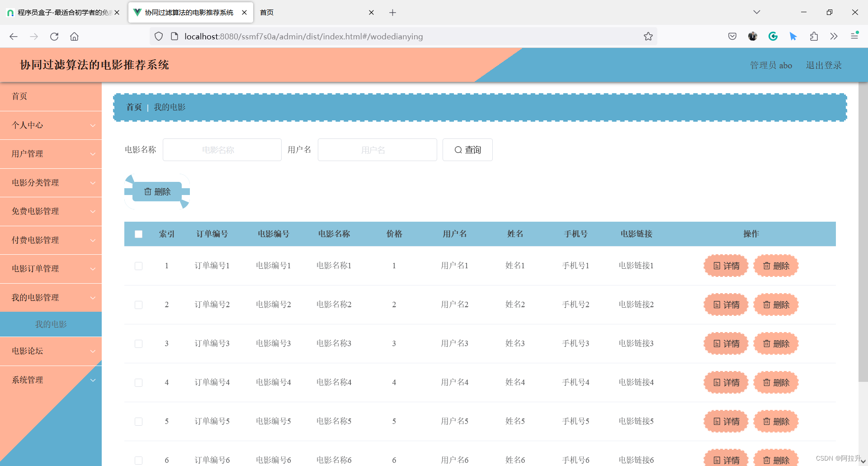Open 详情 for 订单编号1 row
Viewport: 868px width, 466px height.
pos(726,266)
